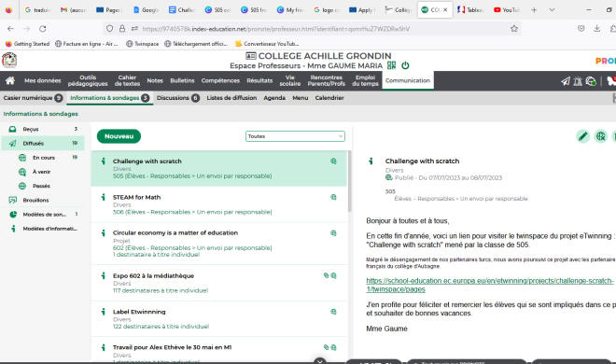Select Reçus in the sidebar
Screen dimensions: 616x364
tap(43, 129)
